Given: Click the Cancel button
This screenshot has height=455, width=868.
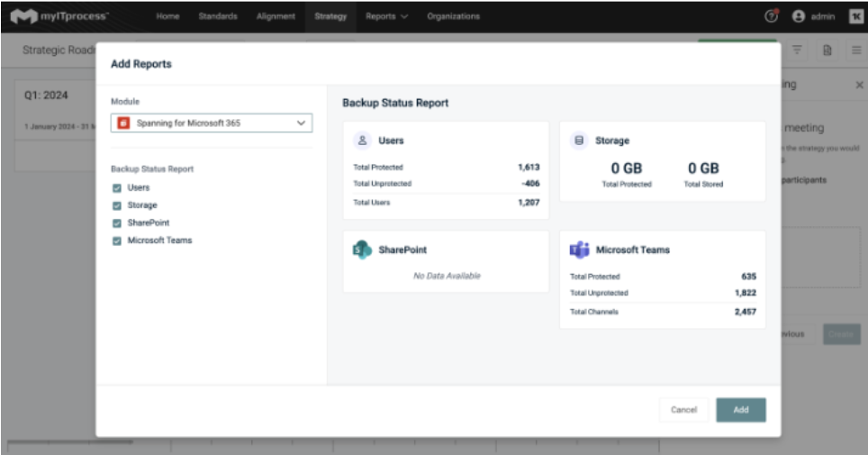Looking at the screenshot, I should coord(683,410).
